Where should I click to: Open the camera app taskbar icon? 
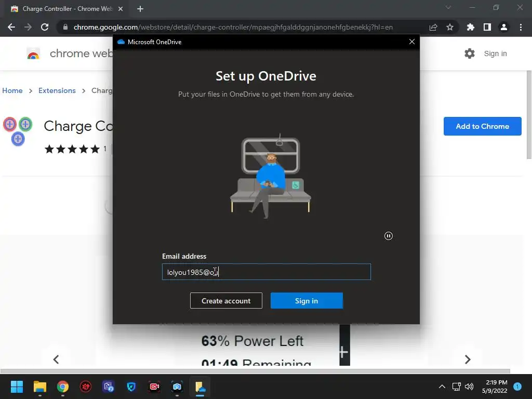pos(177,387)
